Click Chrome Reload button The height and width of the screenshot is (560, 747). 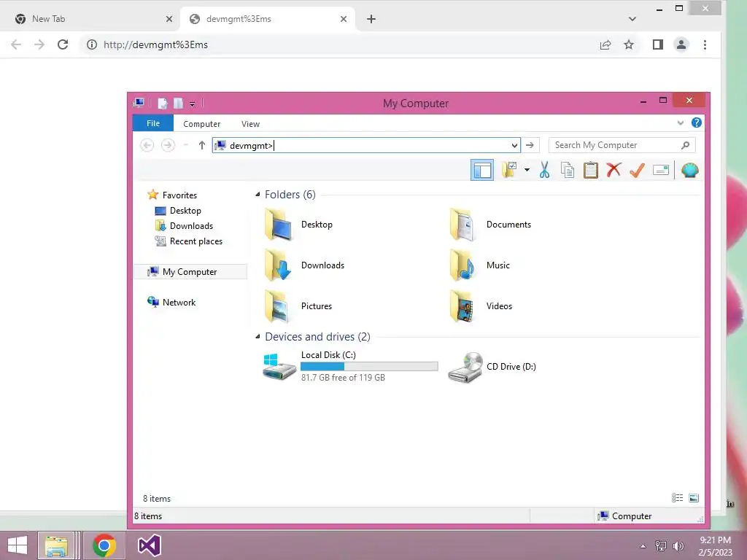point(63,44)
